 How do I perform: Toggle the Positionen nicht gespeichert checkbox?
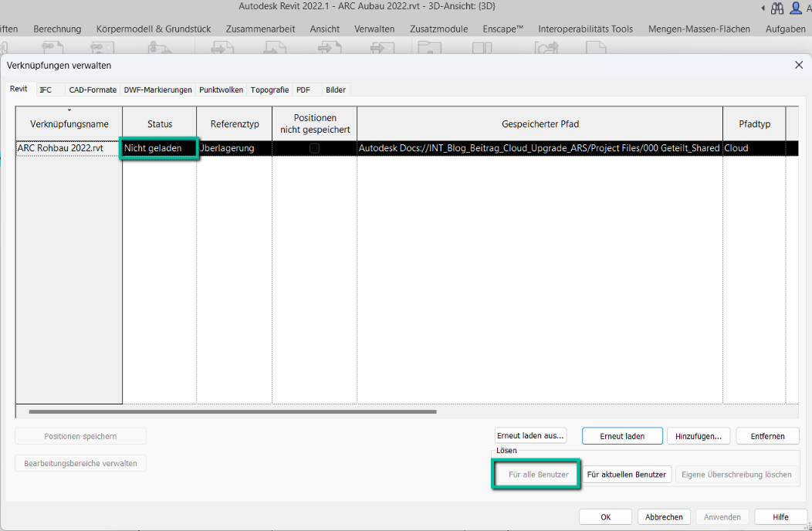pyautogui.click(x=313, y=148)
